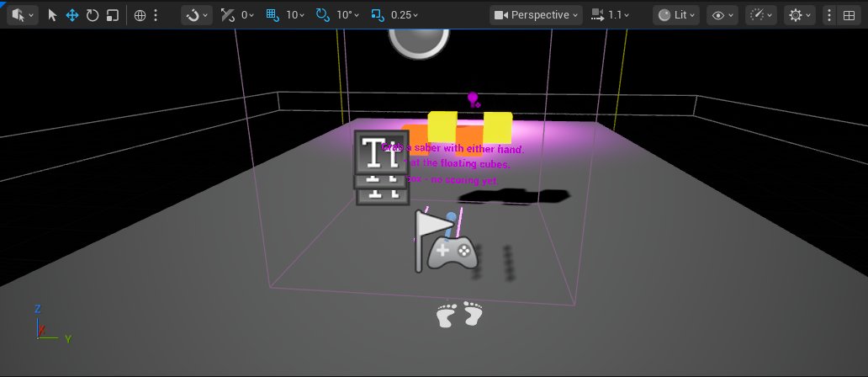The height and width of the screenshot is (377, 868).
Task: Open the Show flags eye menu
Action: tap(722, 15)
